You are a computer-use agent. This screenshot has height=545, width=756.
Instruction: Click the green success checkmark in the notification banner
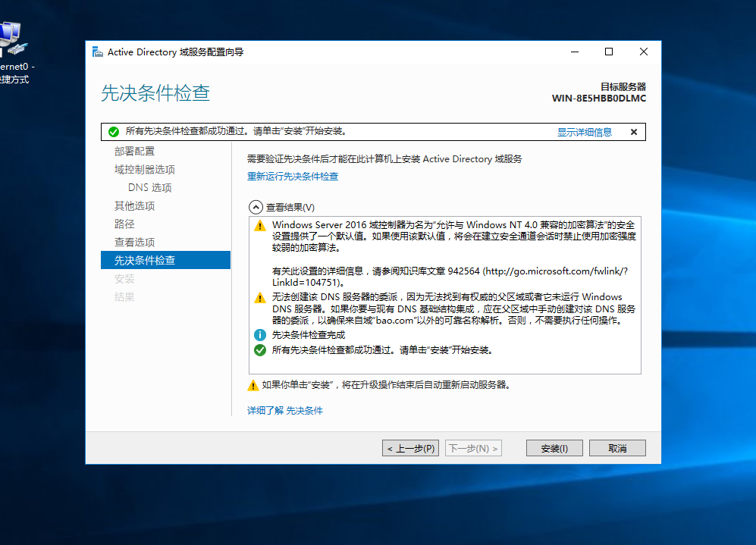[114, 132]
